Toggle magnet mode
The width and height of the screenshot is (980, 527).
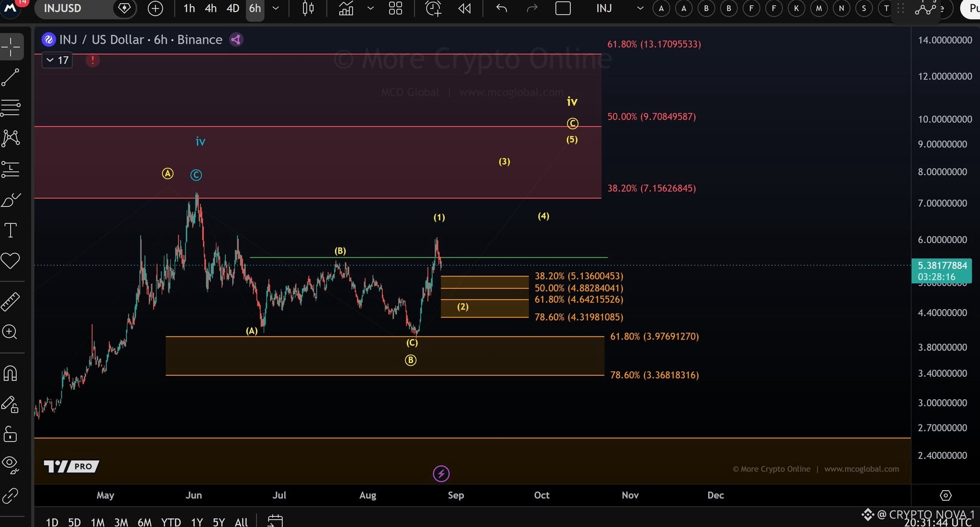pyautogui.click(x=11, y=373)
